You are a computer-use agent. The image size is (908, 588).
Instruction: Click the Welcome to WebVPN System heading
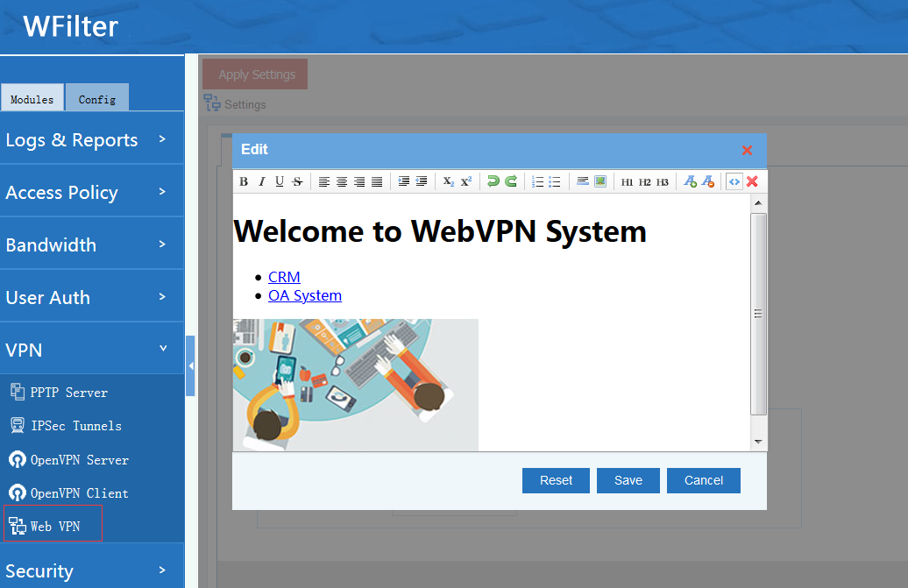[439, 231]
